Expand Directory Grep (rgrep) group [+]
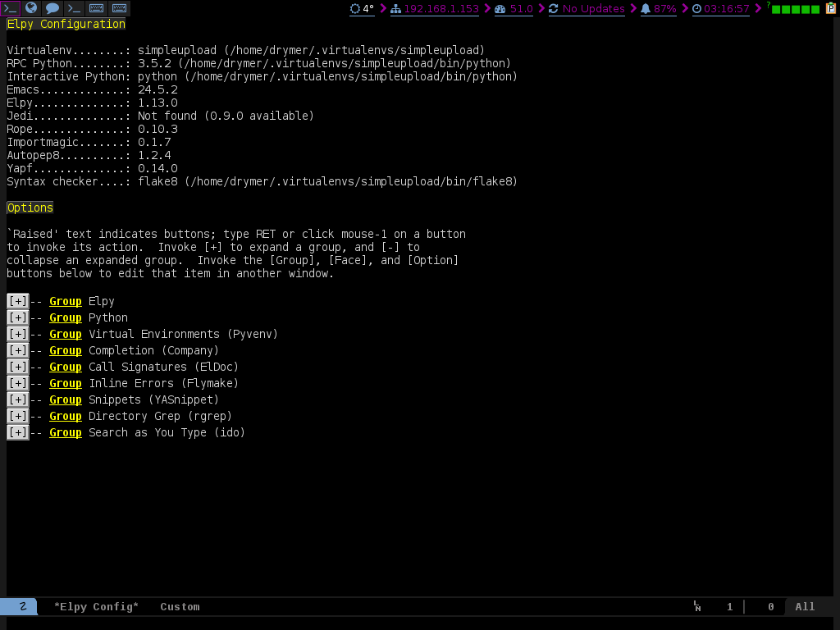Viewport: 840px width, 630px height. tap(18, 416)
